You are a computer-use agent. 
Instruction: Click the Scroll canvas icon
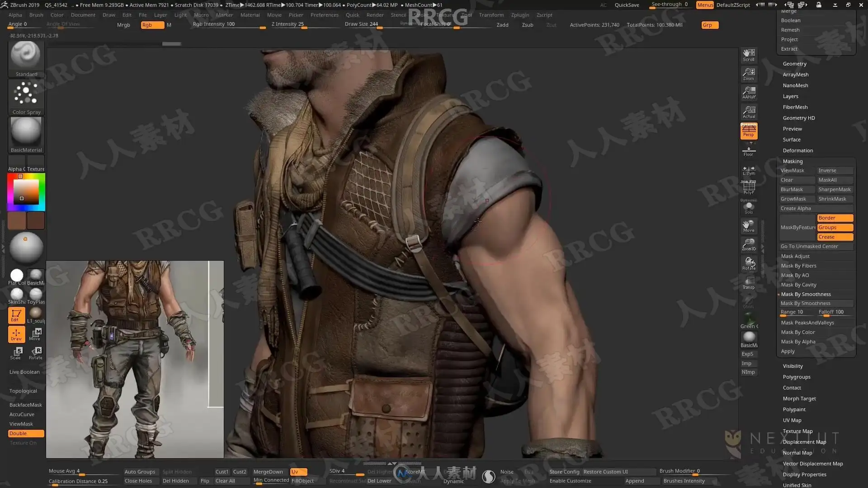coord(749,55)
